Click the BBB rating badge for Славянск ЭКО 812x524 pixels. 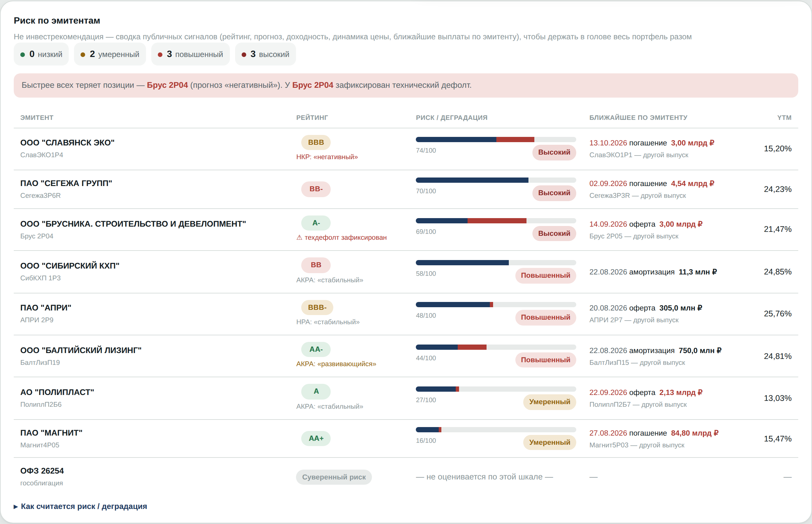pyautogui.click(x=316, y=142)
